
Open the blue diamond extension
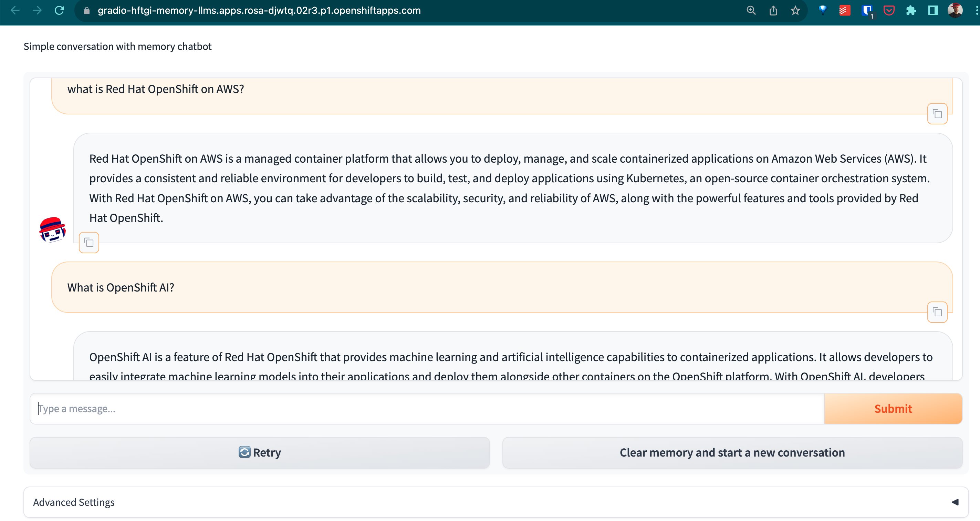pyautogui.click(x=823, y=10)
